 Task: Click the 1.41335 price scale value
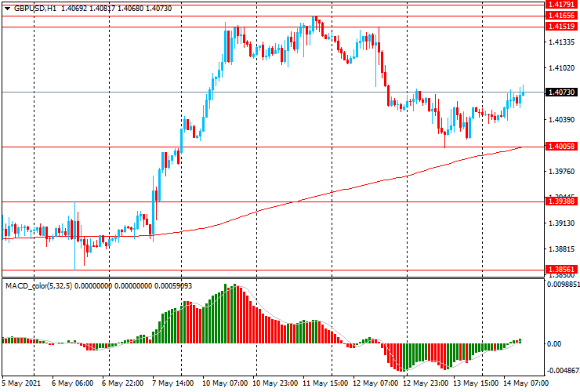[561, 42]
